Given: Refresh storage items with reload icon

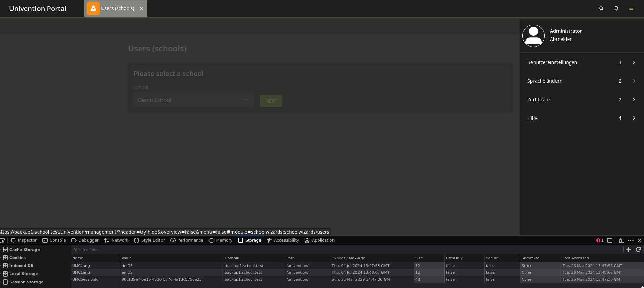Looking at the screenshot, I should [x=638, y=250].
